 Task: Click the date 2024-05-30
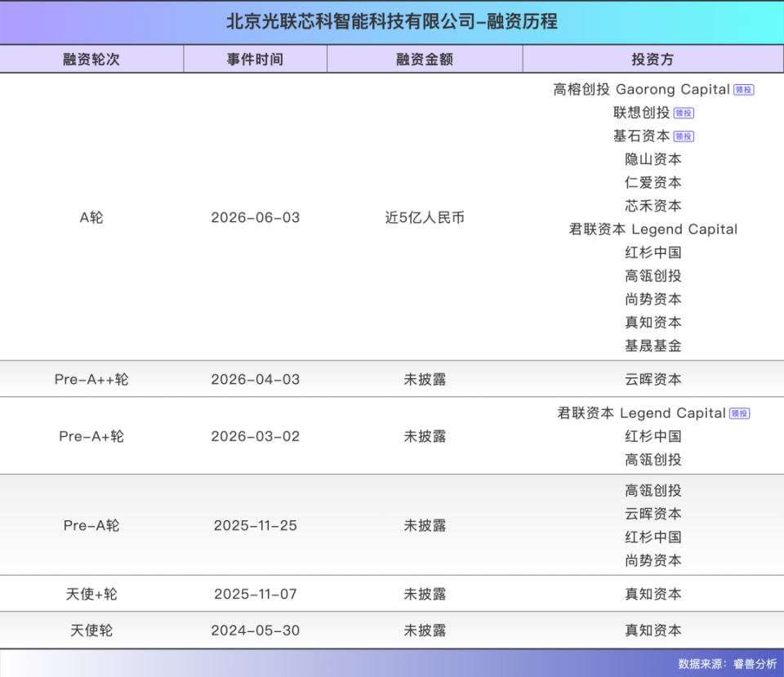(x=255, y=630)
